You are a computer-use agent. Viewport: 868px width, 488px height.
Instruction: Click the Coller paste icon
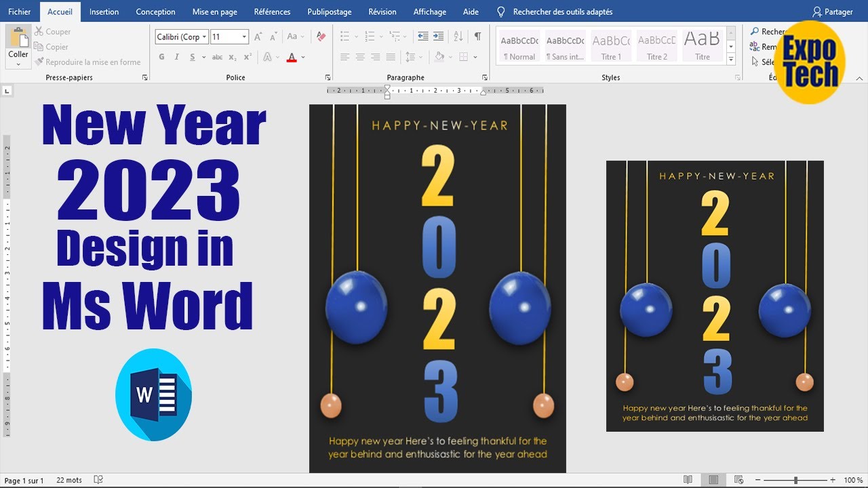click(18, 37)
